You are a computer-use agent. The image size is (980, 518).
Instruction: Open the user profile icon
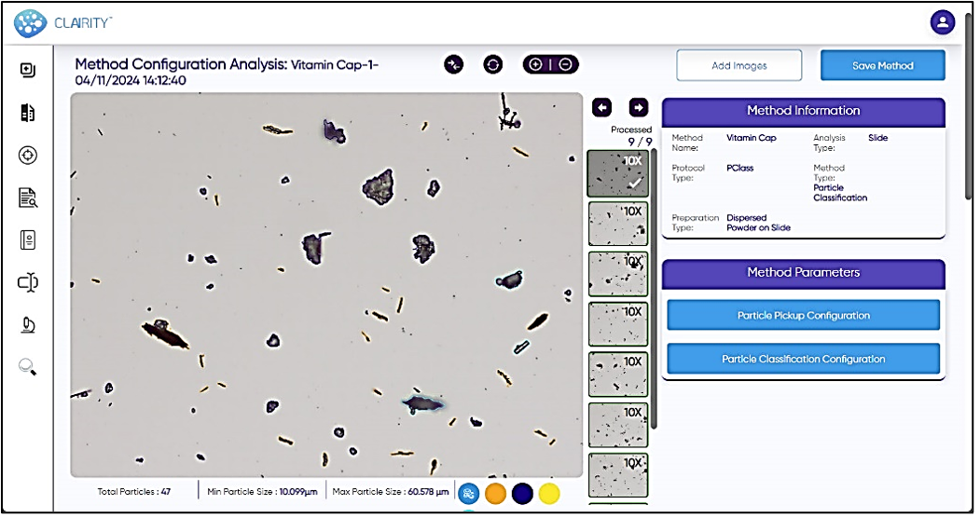(943, 22)
